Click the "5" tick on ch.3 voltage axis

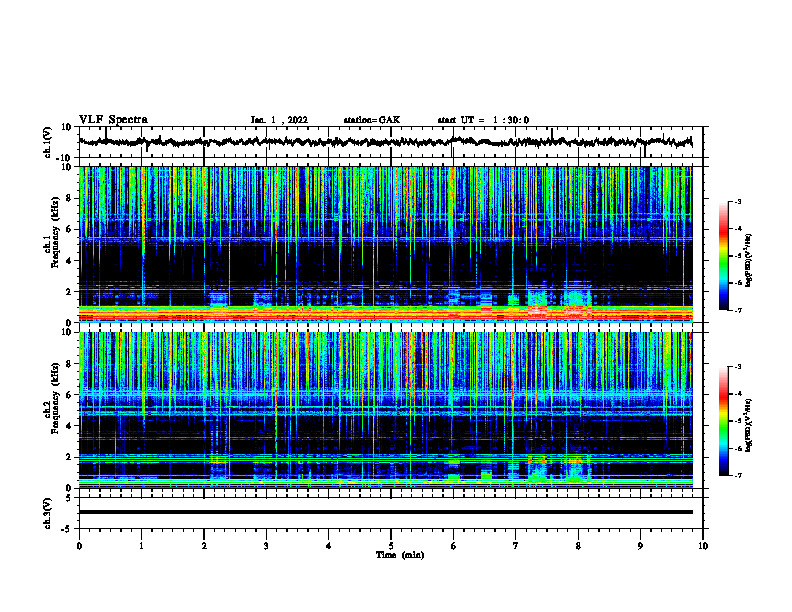(x=69, y=498)
